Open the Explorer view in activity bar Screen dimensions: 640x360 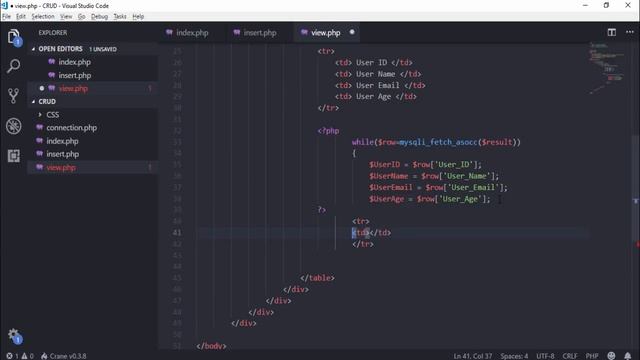14,37
